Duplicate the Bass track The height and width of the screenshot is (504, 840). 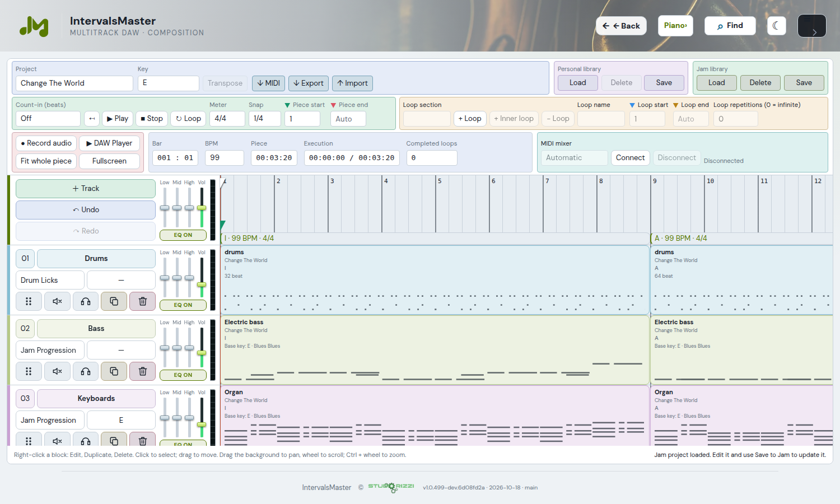point(114,371)
